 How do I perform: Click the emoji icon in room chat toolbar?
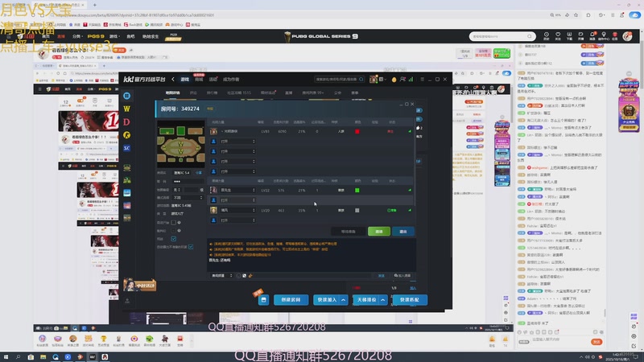(238, 276)
